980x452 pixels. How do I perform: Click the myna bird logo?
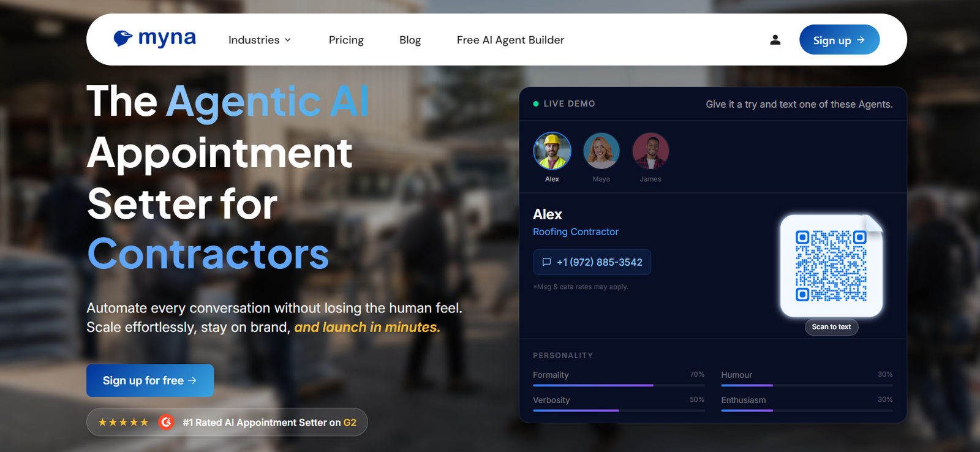coord(154,39)
